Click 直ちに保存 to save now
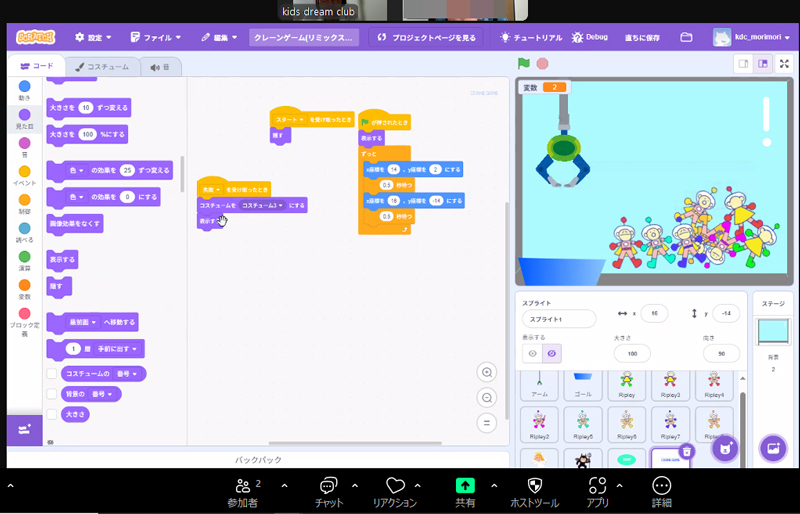The width and height of the screenshot is (800, 514). click(642, 38)
